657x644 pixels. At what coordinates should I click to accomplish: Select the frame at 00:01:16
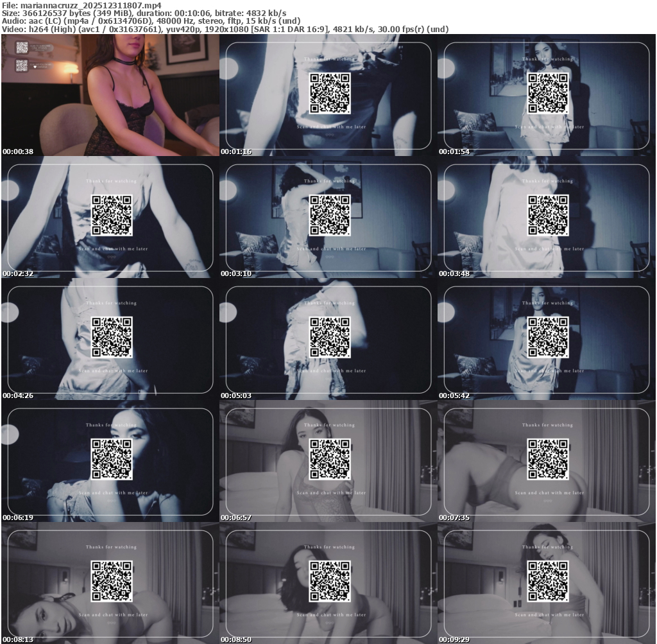328,96
